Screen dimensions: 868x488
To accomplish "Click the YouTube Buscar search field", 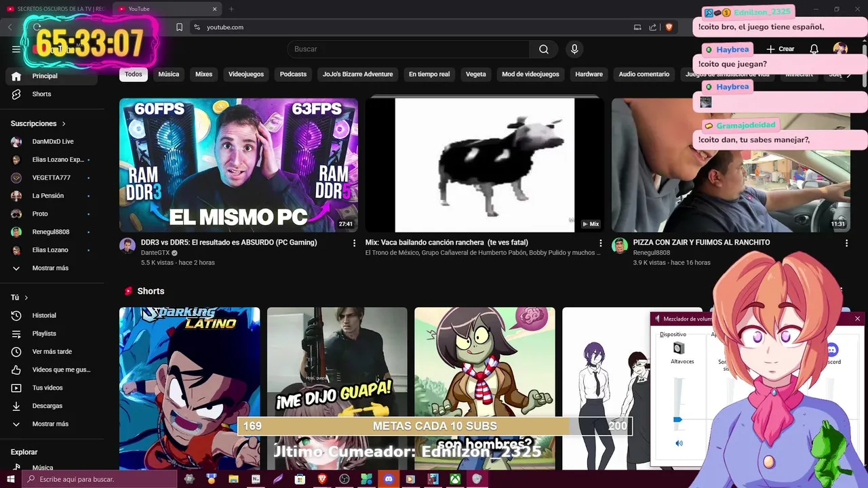I will (x=408, y=49).
